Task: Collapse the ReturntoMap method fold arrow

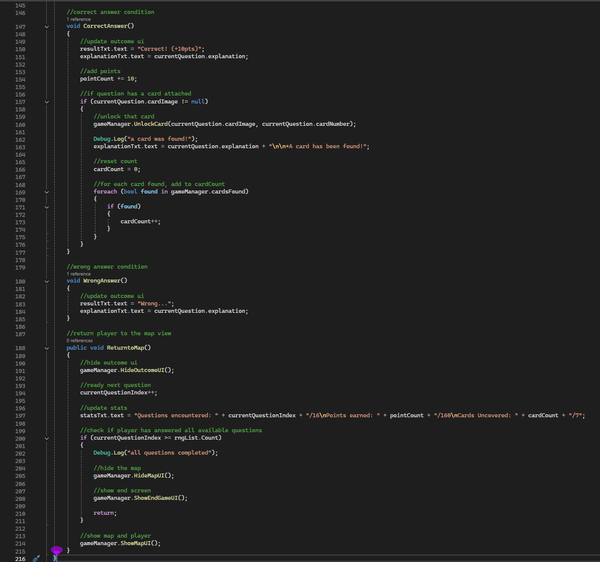Action: [47, 348]
